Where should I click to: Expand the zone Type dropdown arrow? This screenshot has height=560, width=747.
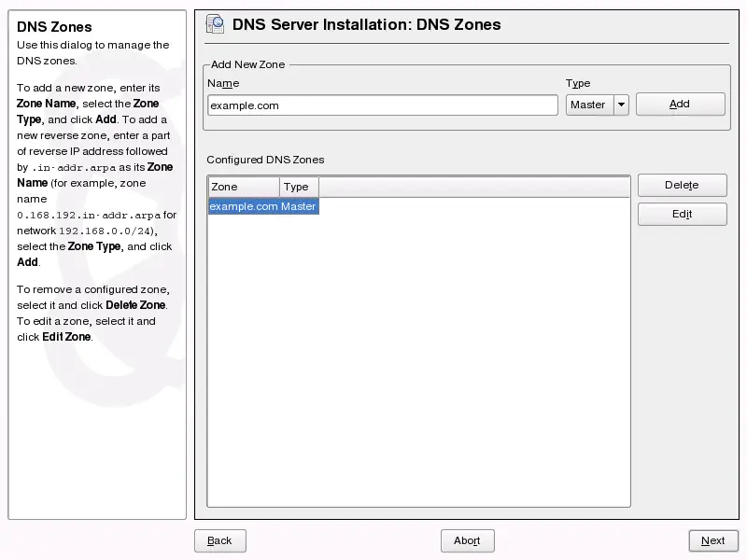click(x=621, y=105)
